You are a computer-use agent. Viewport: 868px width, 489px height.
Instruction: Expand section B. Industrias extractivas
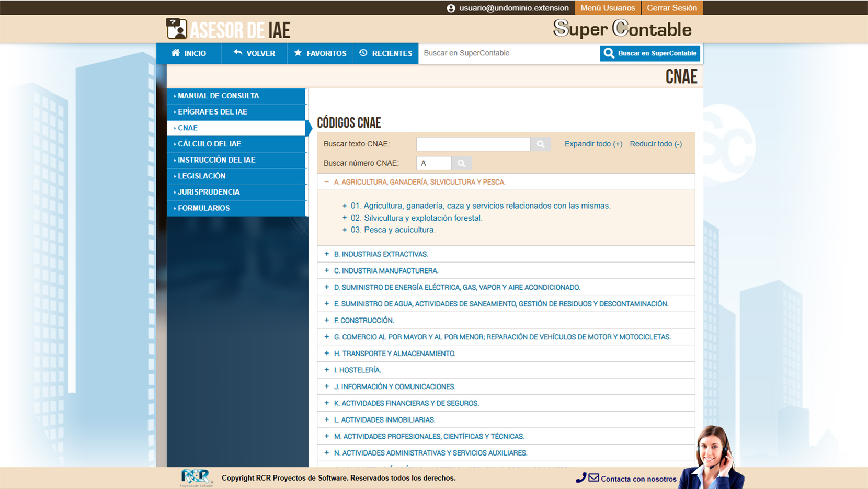(327, 254)
